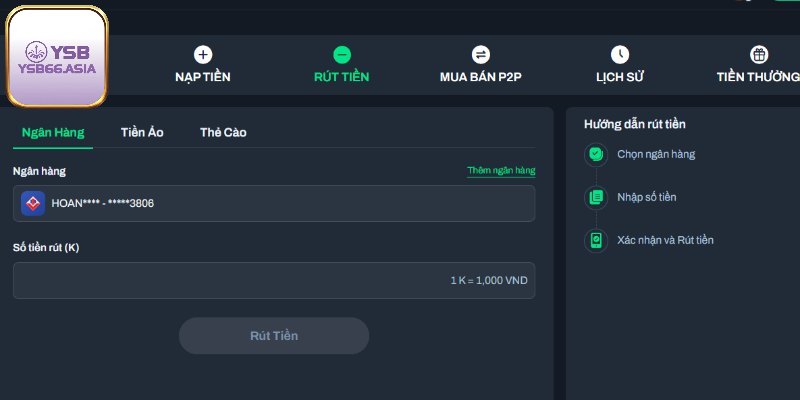Click the document icon next to Nhập số tiền
Screen dimensions: 800x400
[596, 197]
